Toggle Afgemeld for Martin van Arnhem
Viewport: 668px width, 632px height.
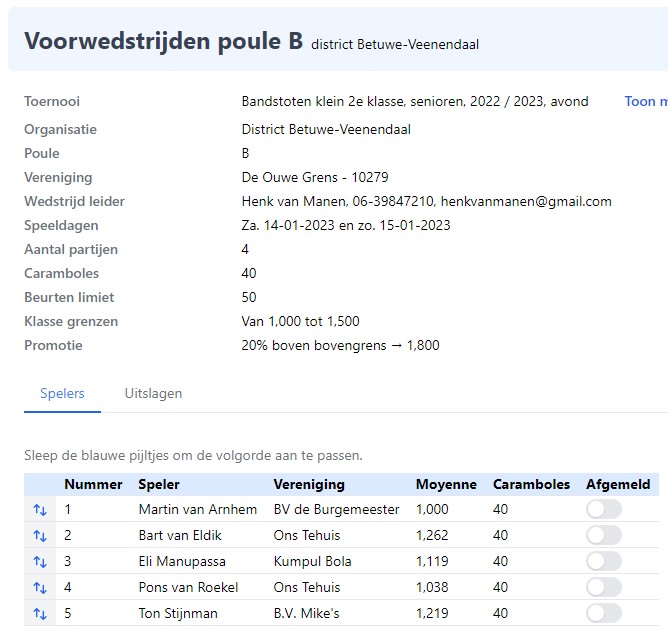(604, 509)
